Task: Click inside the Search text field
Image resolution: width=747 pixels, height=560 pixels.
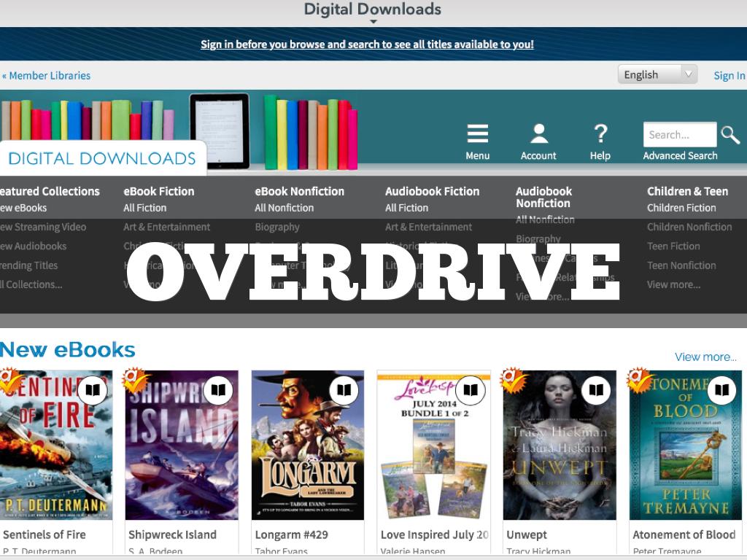Action: 679,135
